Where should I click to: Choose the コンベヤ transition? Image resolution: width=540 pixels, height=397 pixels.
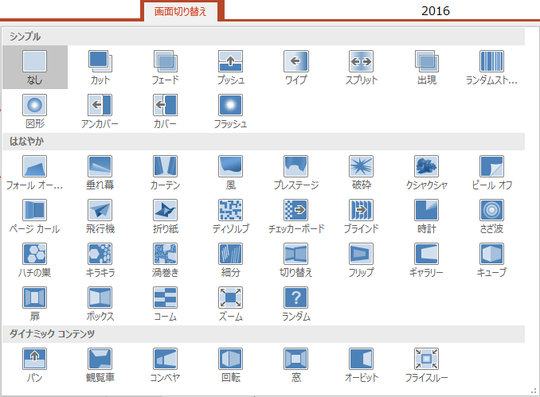[x=165, y=365]
